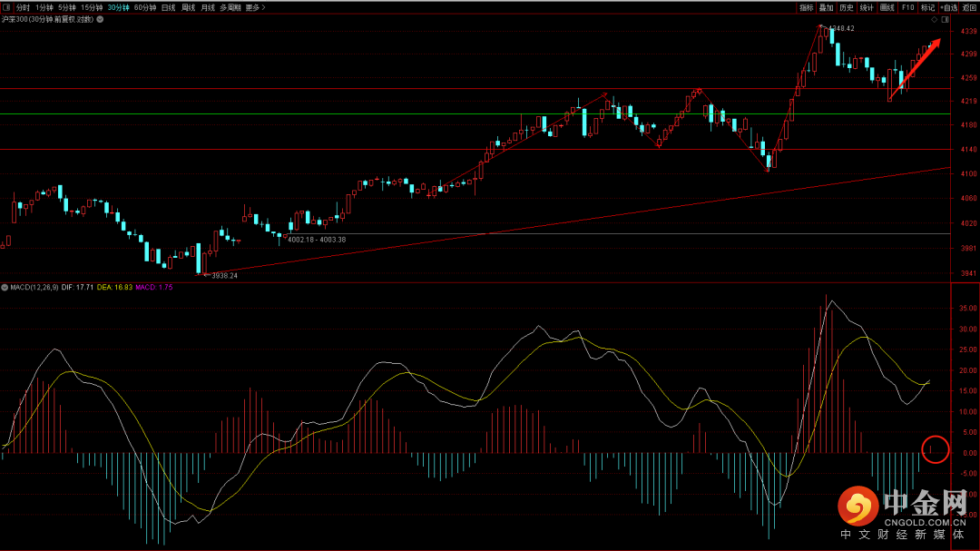The width and height of the screenshot is (980, 551).
Task: Click the diamond icon above the price chart
Action: [935, 19]
